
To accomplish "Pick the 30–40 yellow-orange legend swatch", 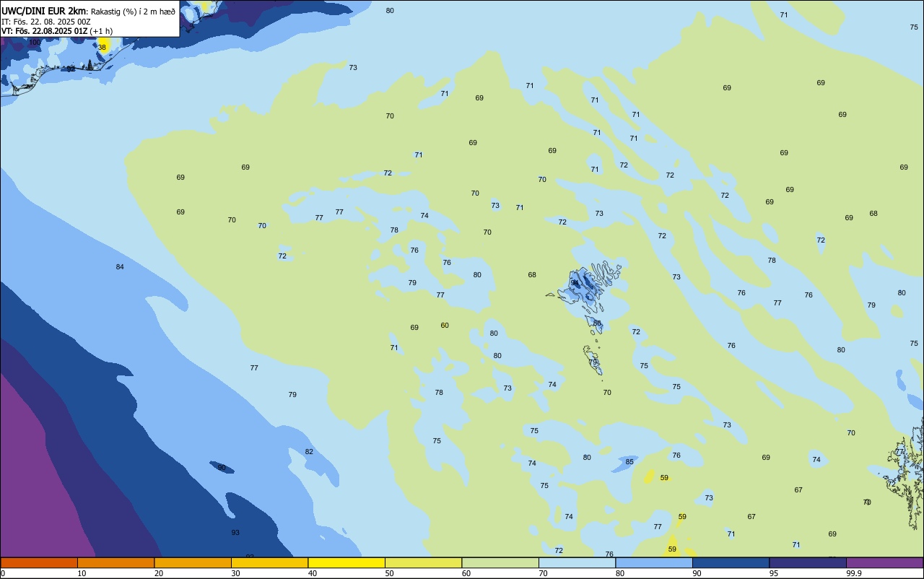I will click(x=269, y=562).
